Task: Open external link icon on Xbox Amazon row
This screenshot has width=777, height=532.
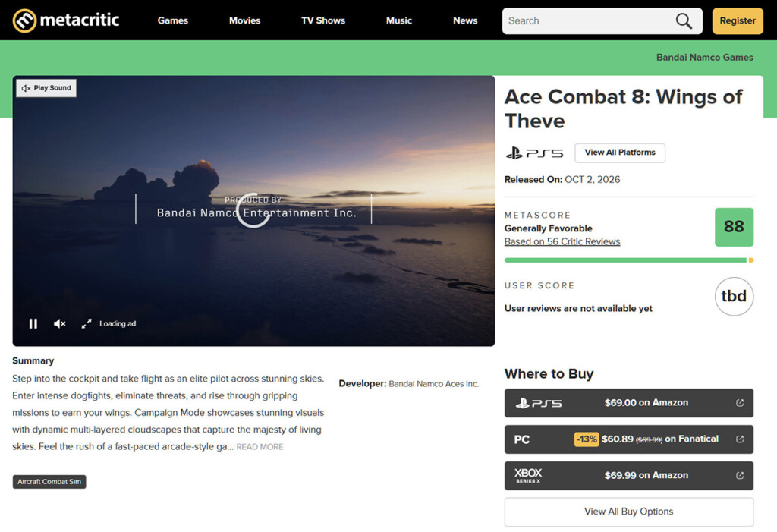Action: click(740, 476)
